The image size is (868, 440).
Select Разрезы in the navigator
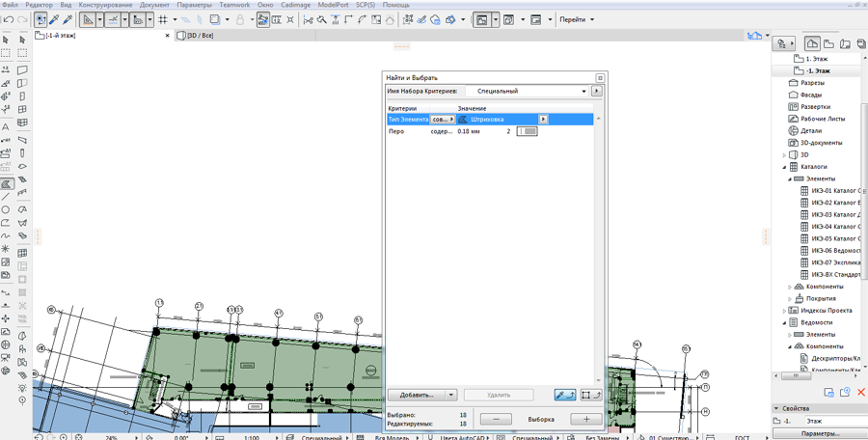[813, 83]
